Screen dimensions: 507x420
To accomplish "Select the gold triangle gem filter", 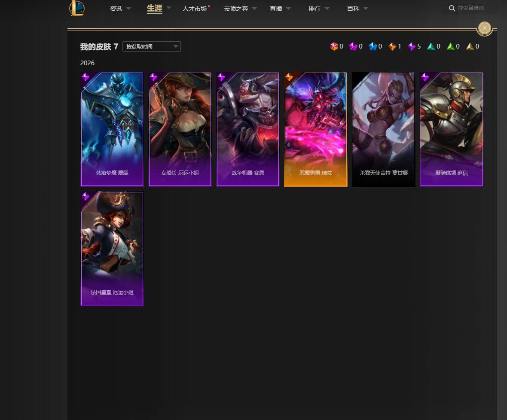I will tap(470, 46).
